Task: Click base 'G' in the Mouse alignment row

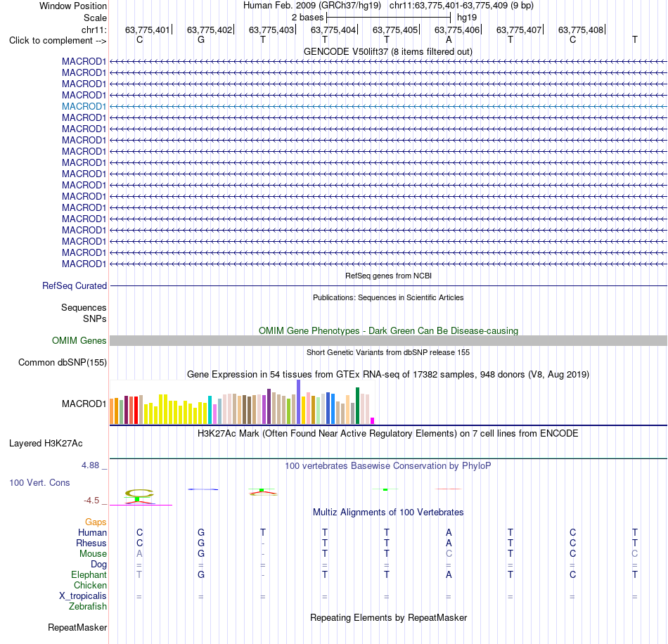Action: click(201, 554)
